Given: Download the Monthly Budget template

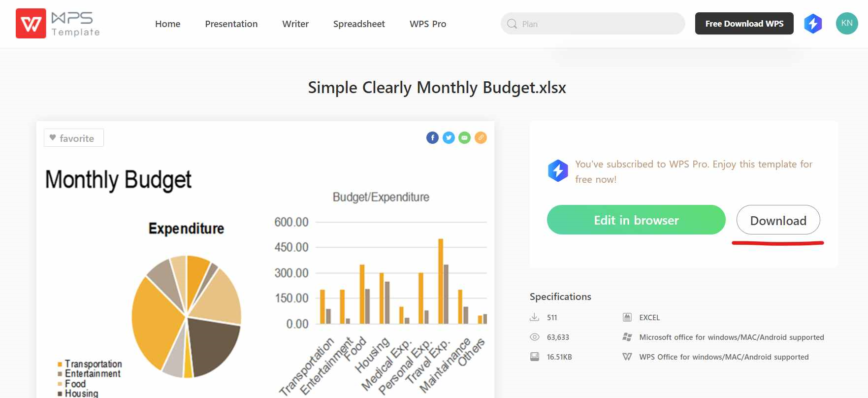Looking at the screenshot, I should [778, 220].
